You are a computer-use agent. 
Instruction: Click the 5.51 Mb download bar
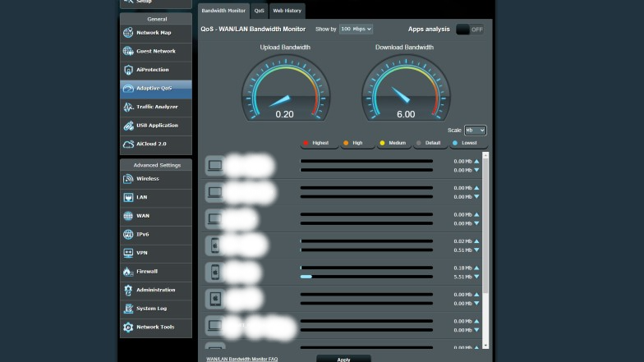tap(366, 277)
